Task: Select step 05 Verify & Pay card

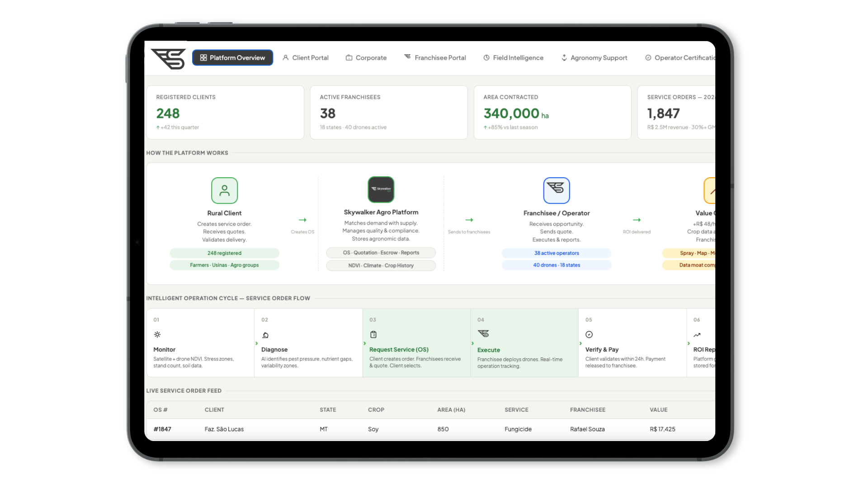Action: point(632,343)
